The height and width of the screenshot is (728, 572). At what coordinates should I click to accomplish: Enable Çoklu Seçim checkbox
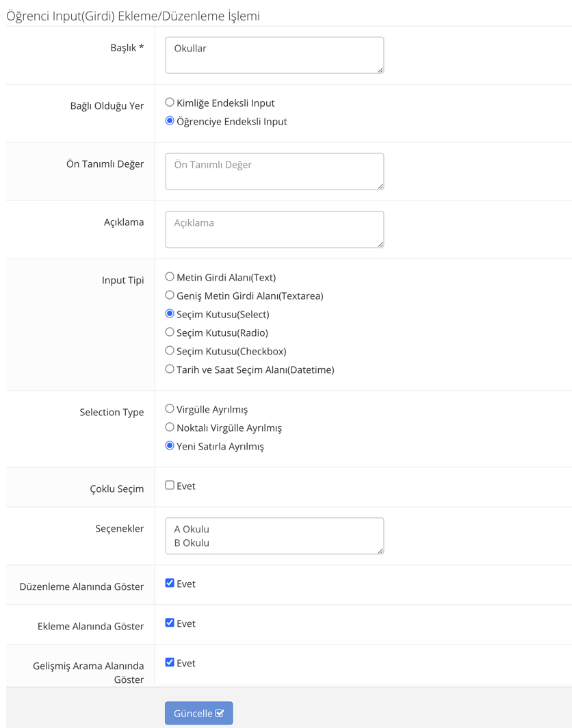(170, 486)
